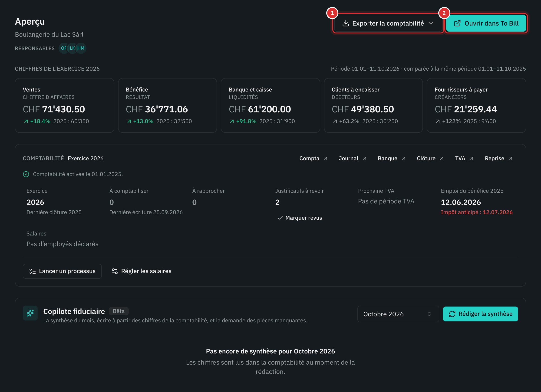Viewport: 541px width, 392px height.
Task: Click Dernière écriture 25.09.2026 text
Action: pyautogui.click(x=146, y=212)
